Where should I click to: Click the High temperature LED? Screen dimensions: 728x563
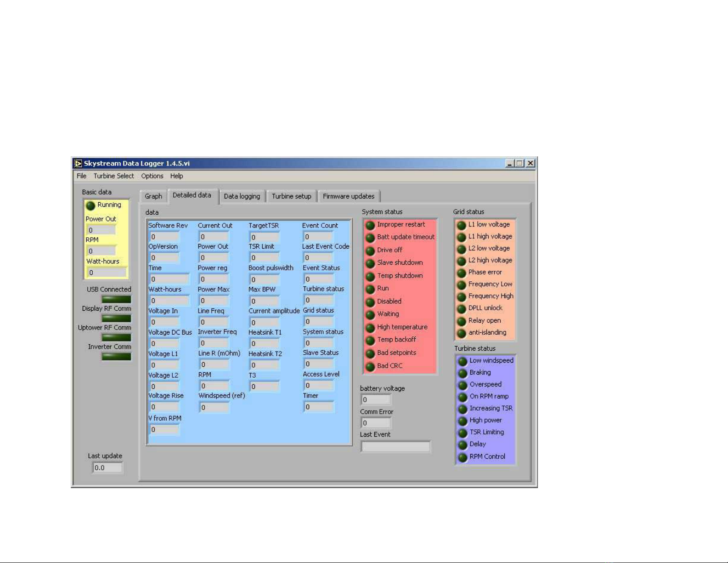pyautogui.click(x=370, y=328)
